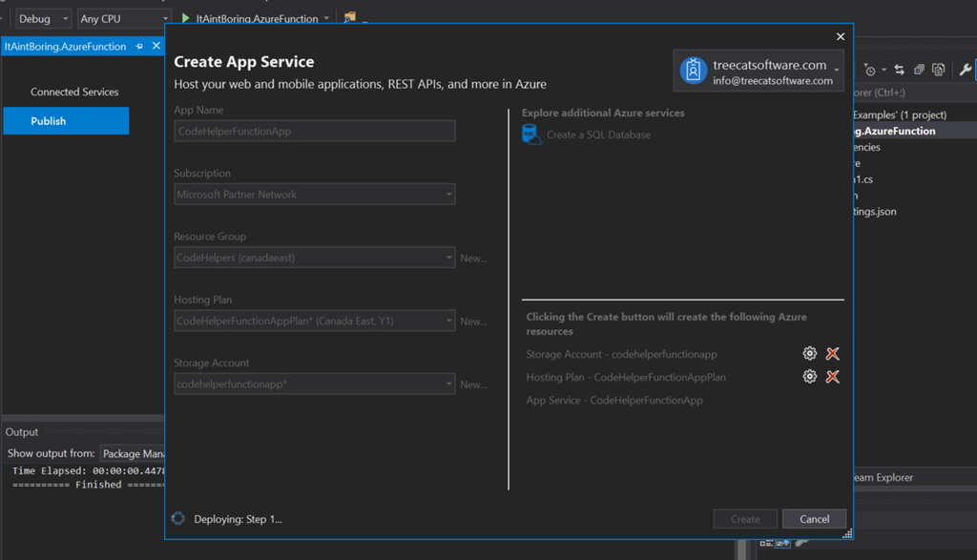Remove the Hosting Plan resource with red X
Image resolution: width=977 pixels, height=560 pixels.
pyautogui.click(x=832, y=377)
